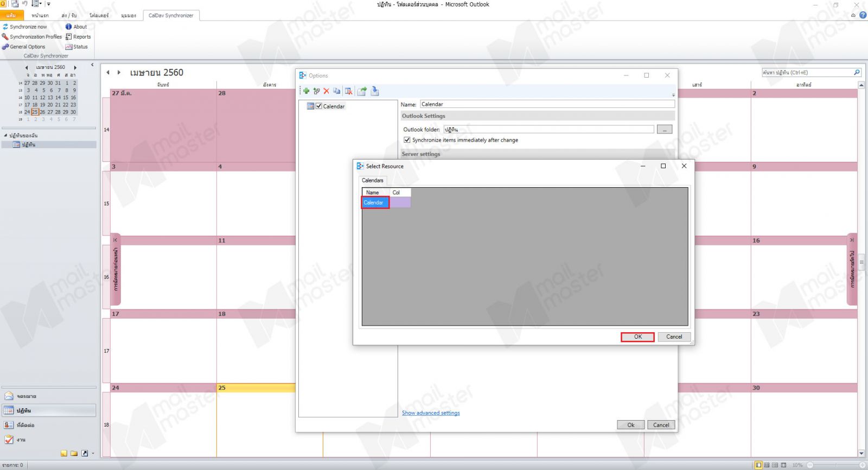Select the CalDav Synchronizer ribbon tab
868x470 pixels.
[171, 15]
